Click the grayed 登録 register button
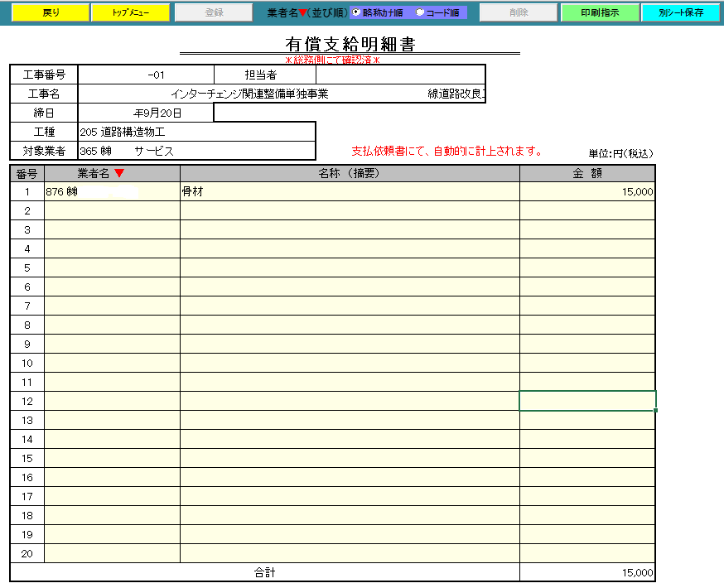 (214, 13)
